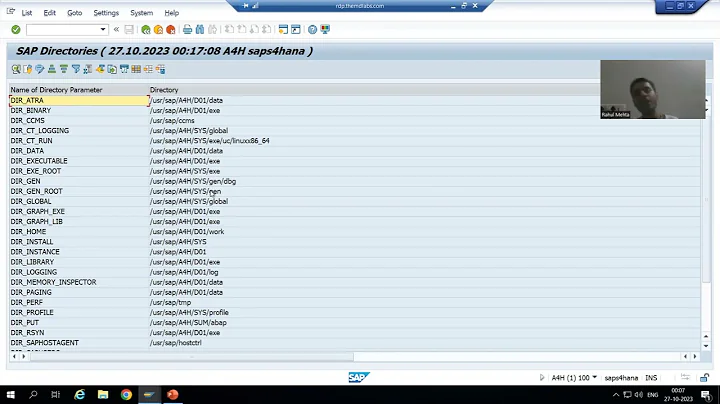Select the DIR_PERF parameter
The height and width of the screenshot is (404, 720).
click(27, 302)
